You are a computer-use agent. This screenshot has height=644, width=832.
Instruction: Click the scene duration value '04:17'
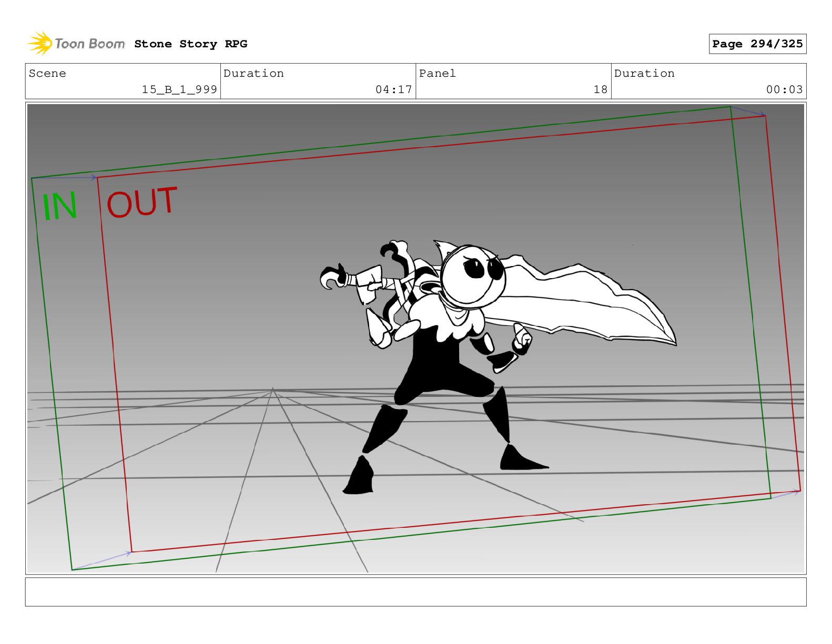(x=393, y=89)
